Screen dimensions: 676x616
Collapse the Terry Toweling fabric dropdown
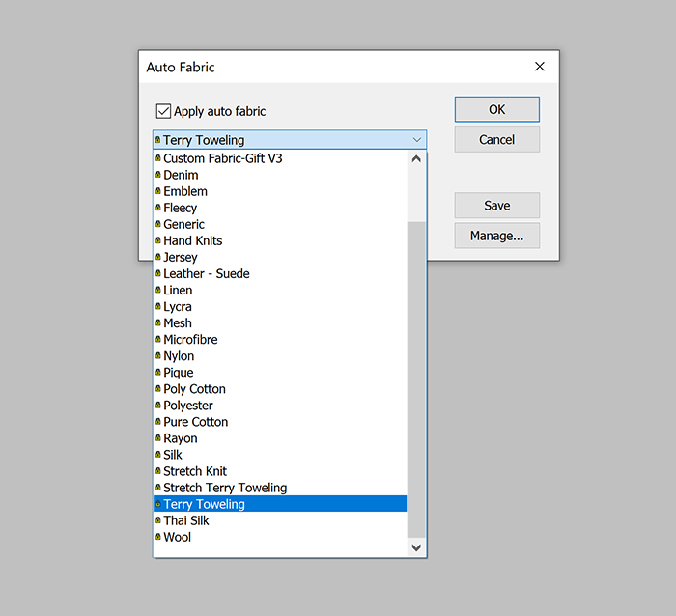(x=416, y=140)
